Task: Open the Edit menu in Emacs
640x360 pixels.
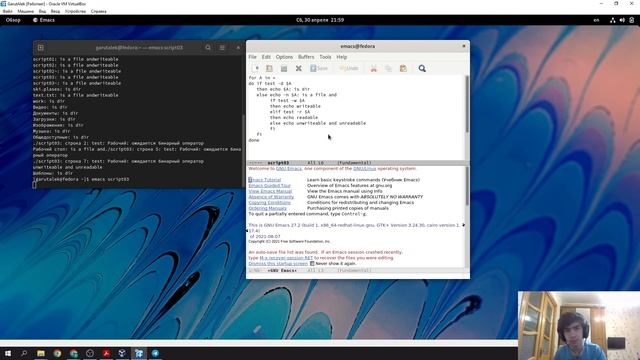Action: pyautogui.click(x=266, y=57)
